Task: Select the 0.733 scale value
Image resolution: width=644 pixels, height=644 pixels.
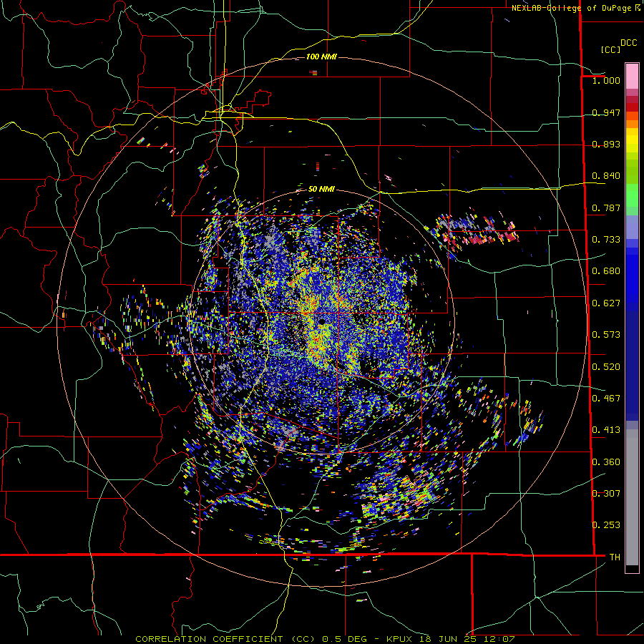Action: tap(606, 240)
